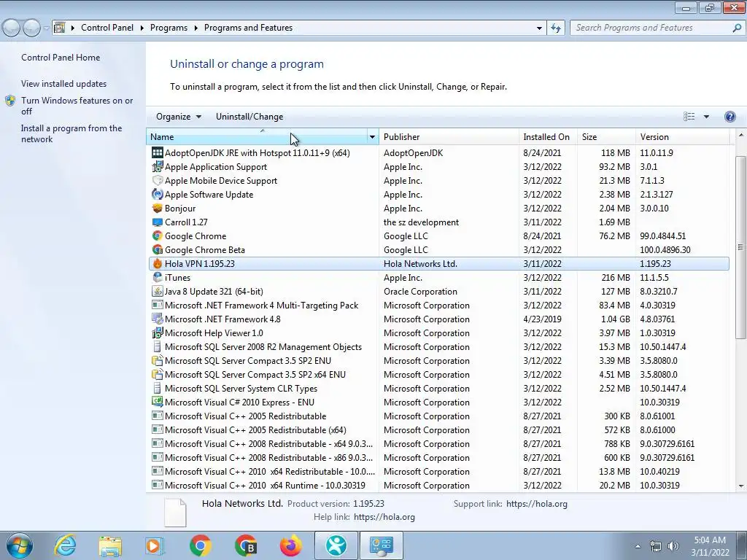747x560 pixels.
Task: Launch Firefox from the taskbar
Action: coord(290,545)
